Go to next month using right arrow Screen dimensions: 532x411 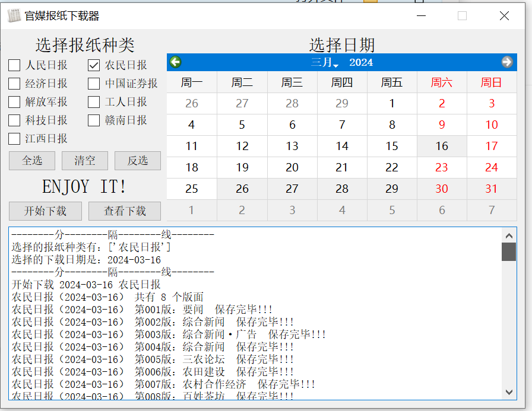click(506, 62)
